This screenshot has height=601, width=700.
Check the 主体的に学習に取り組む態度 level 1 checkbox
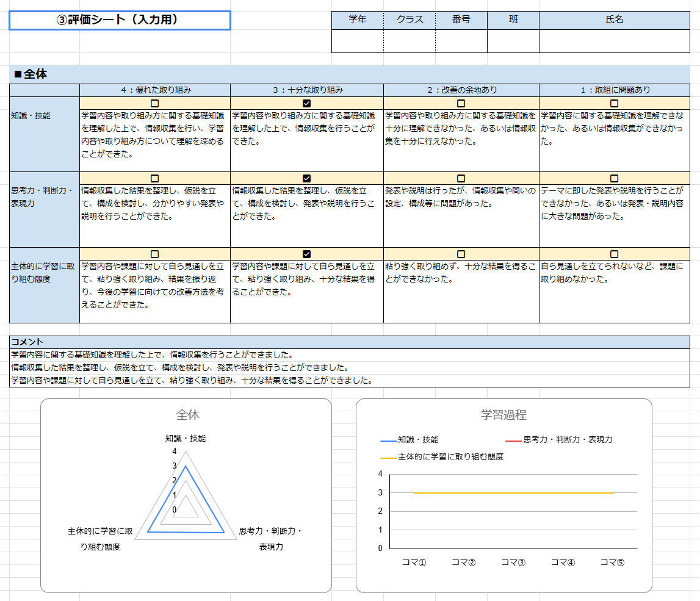(615, 254)
